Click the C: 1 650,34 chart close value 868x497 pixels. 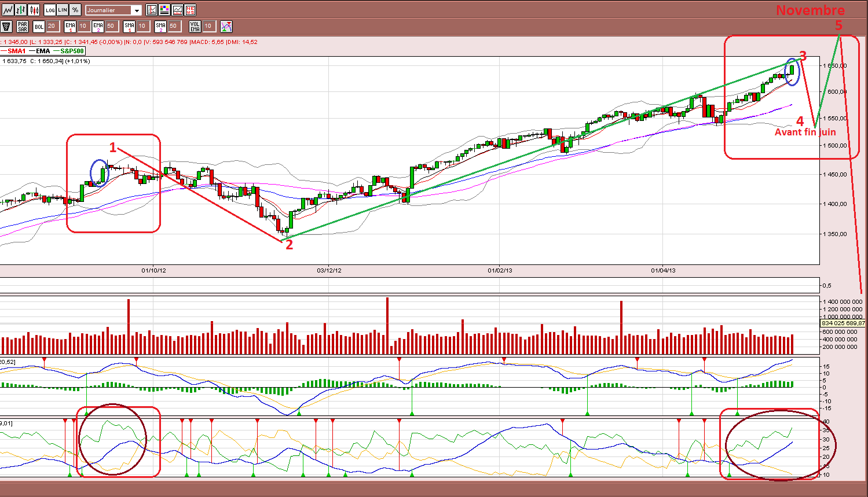[47, 61]
